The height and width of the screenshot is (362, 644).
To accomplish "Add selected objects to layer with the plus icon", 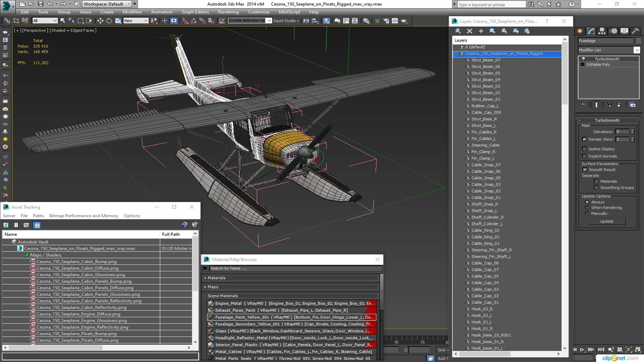I will click(x=481, y=31).
